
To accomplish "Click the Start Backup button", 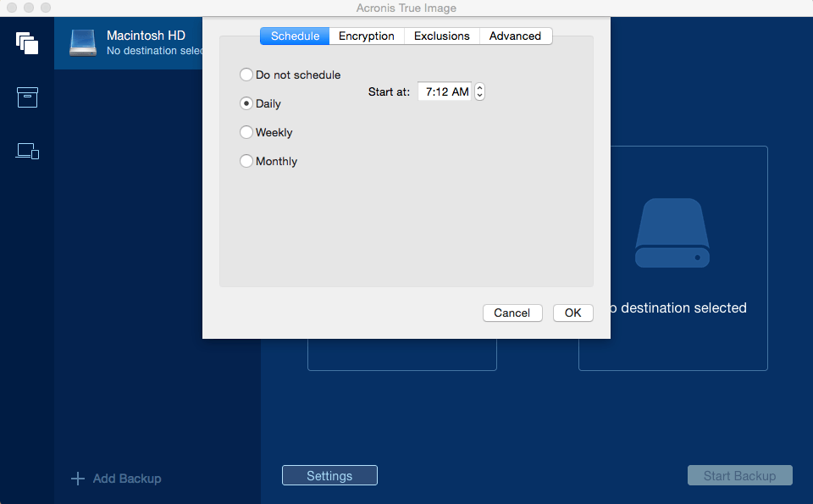I will [x=740, y=475].
